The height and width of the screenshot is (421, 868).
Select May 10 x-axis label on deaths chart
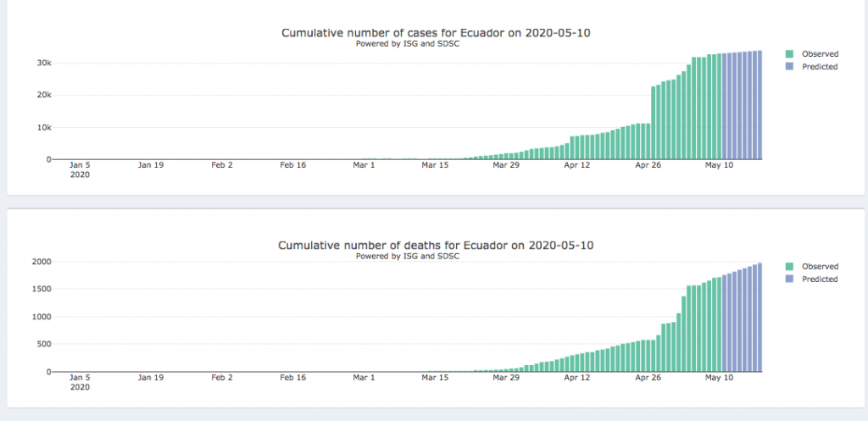point(720,378)
